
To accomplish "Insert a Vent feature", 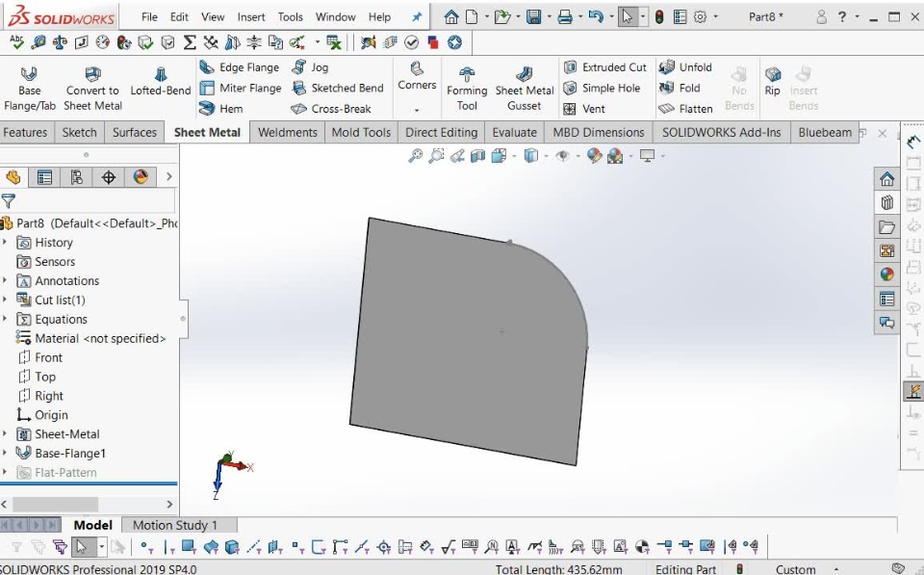I will tap(584, 109).
